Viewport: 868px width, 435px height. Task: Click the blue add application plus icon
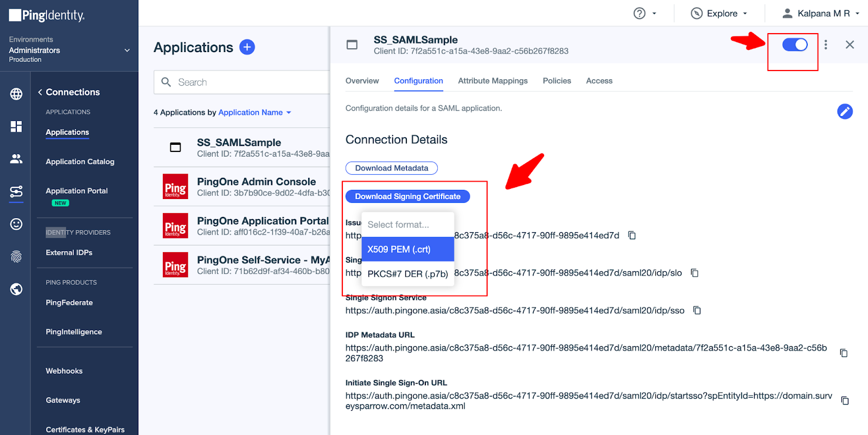coord(247,47)
